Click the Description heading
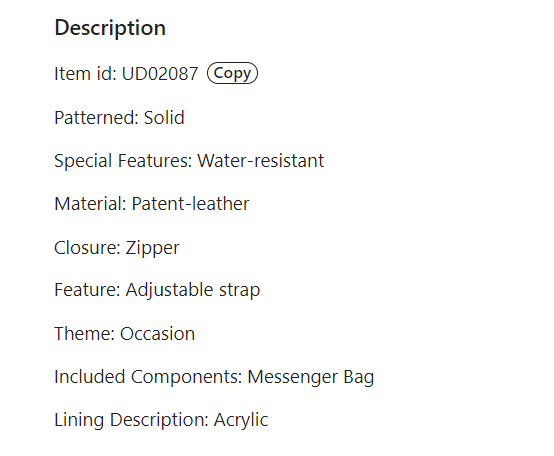The image size is (554, 456). 110,28
